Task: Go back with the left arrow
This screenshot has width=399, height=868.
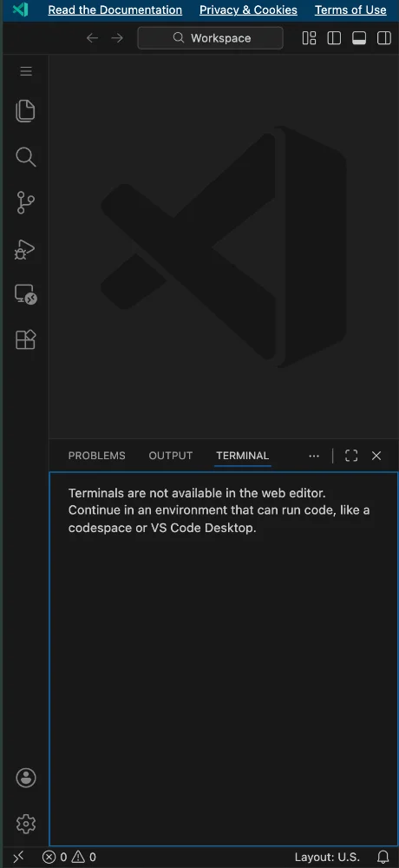Action: pyautogui.click(x=93, y=38)
